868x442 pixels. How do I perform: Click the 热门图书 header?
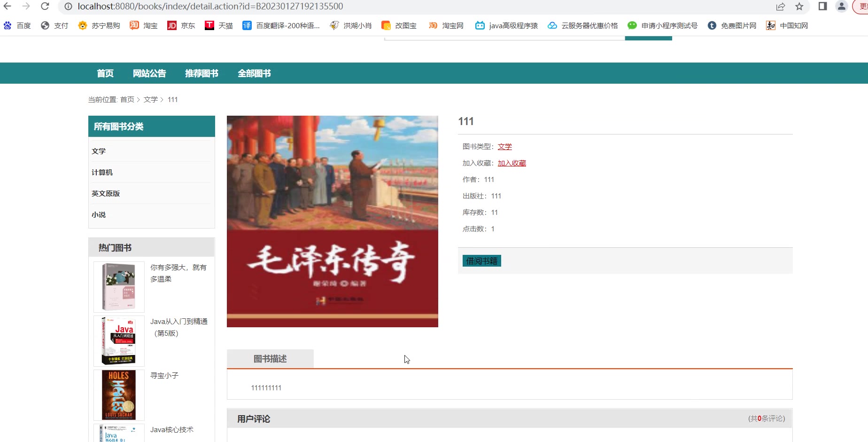click(152, 247)
